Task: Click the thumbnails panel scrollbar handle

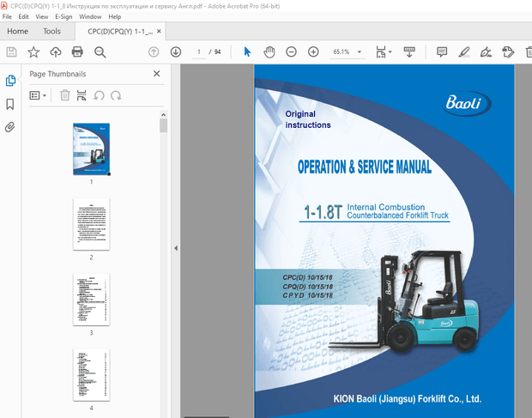Action: 164,126
